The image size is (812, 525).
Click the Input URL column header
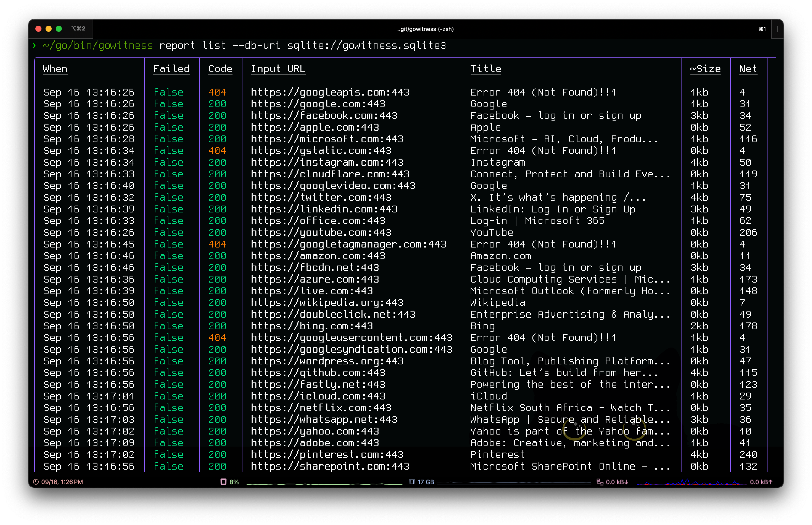[278, 69]
